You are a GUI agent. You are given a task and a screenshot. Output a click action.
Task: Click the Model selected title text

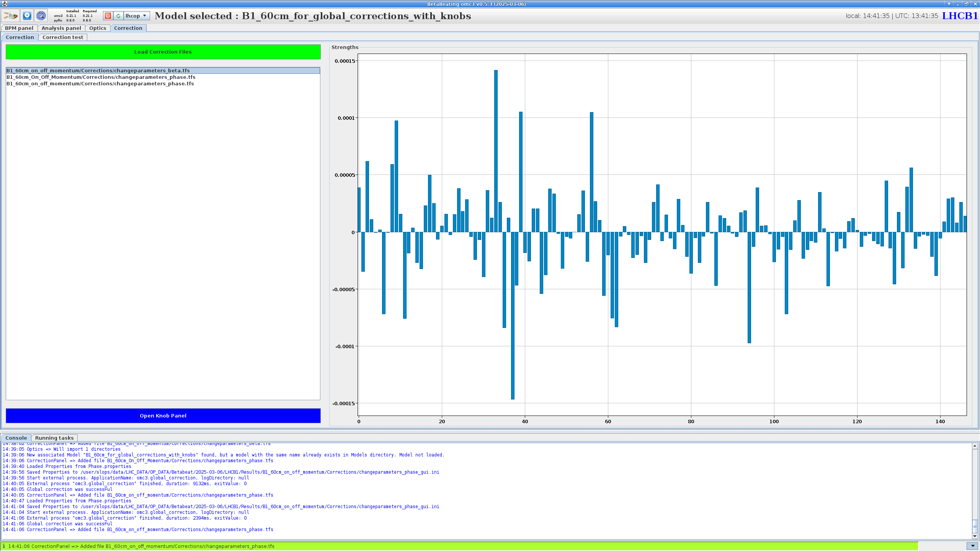[x=313, y=16]
